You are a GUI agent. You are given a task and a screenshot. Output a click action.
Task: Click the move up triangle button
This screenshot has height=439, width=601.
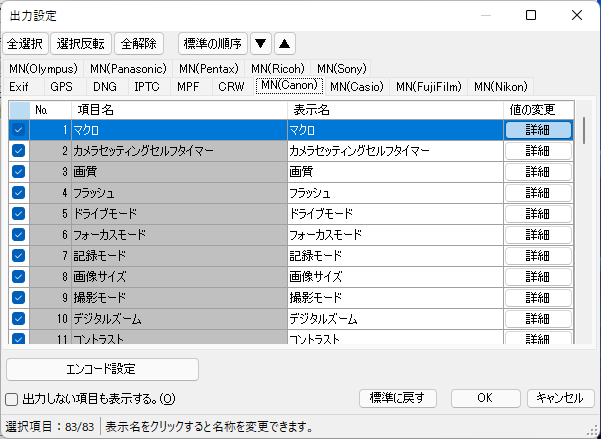point(284,43)
